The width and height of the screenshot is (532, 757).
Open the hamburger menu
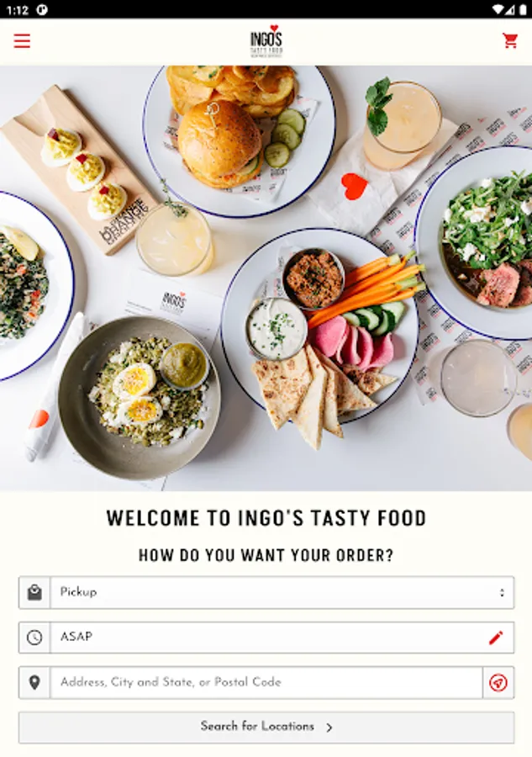pos(22,41)
